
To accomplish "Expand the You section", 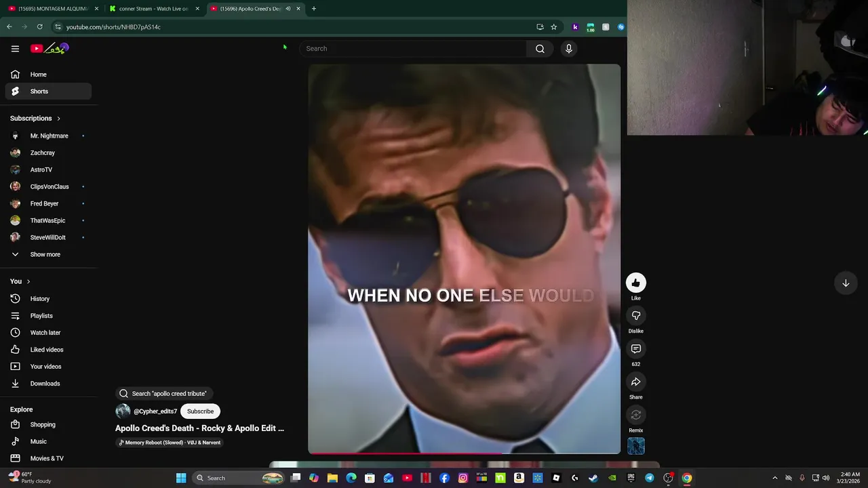I will (x=20, y=281).
